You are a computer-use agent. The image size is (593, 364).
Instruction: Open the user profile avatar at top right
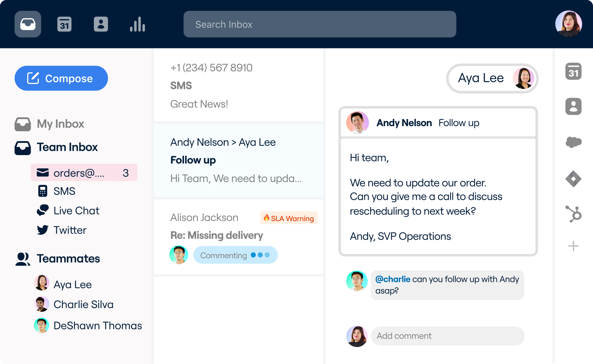point(569,24)
